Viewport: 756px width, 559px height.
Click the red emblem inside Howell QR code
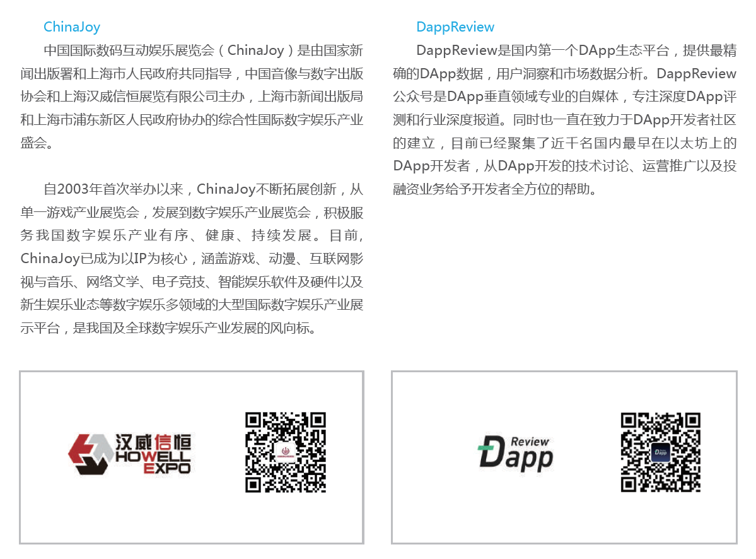click(x=286, y=452)
